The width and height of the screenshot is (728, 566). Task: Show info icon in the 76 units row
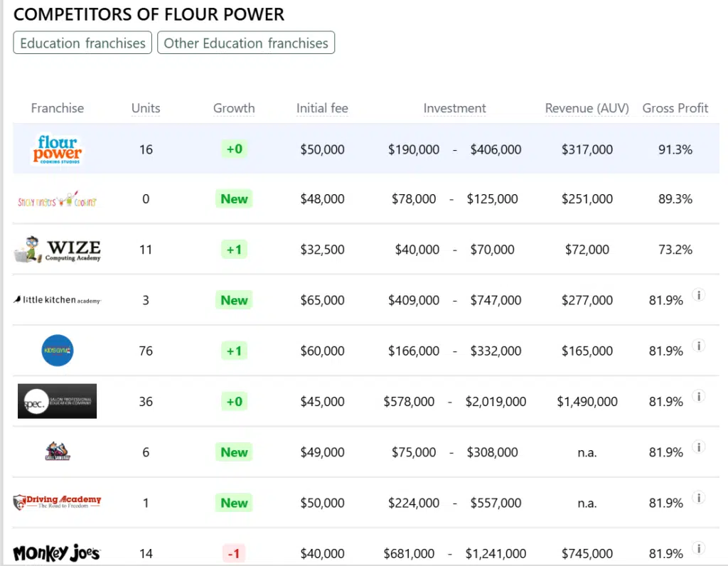click(x=699, y=346)
